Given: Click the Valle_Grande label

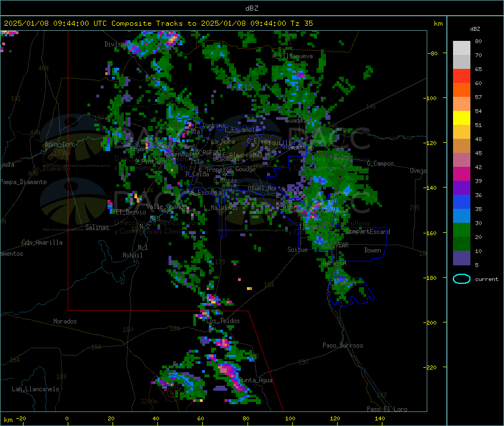Looking at the screenshot, I should [x=166, y=207].
